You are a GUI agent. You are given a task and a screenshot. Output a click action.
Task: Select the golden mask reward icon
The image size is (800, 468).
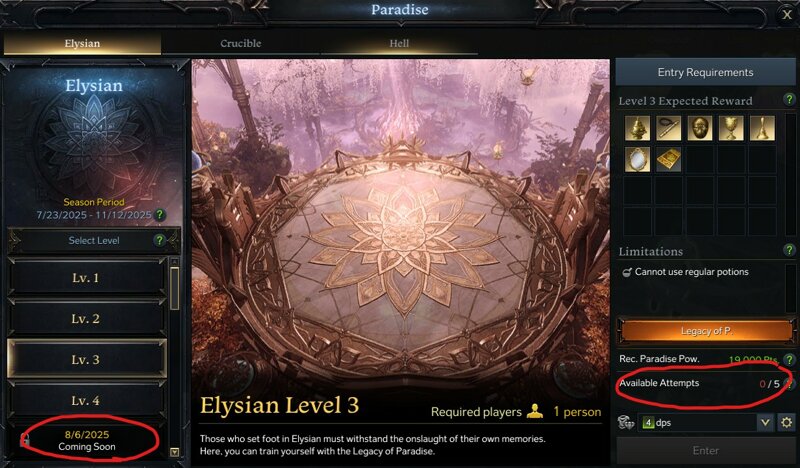(x=699, y=128)
